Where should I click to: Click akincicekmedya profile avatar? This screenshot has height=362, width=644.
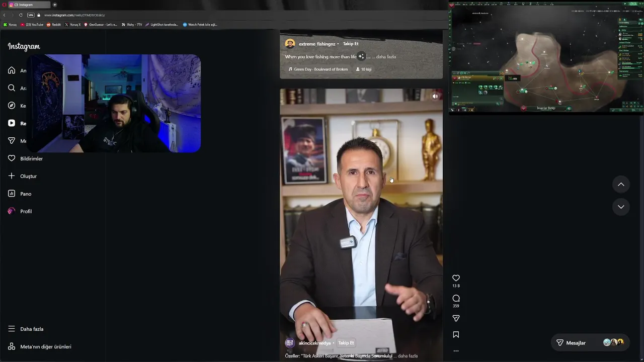click(x=290, y=343)
